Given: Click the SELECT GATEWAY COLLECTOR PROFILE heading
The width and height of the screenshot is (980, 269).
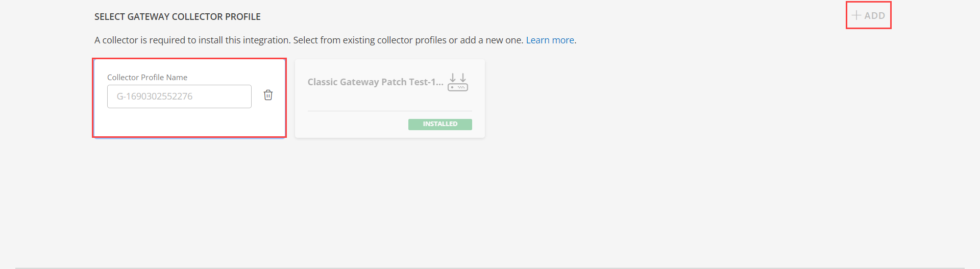Looking at the screenshot, I should coord(178,17).
